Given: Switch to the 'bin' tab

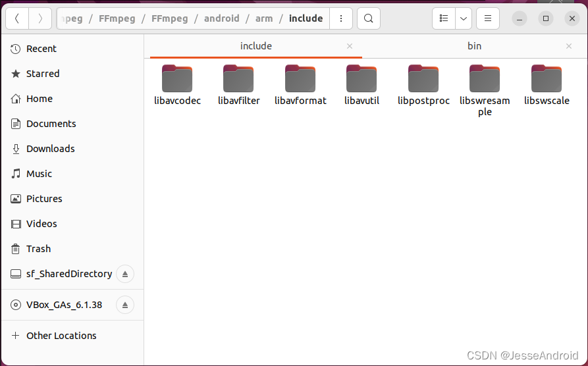Looking at the screenshot, I should tap(474, 46).
